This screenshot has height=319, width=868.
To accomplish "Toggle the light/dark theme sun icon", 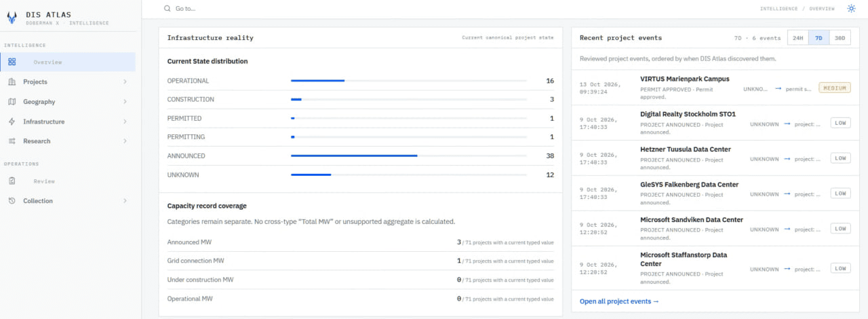I will tap(851, 9).
